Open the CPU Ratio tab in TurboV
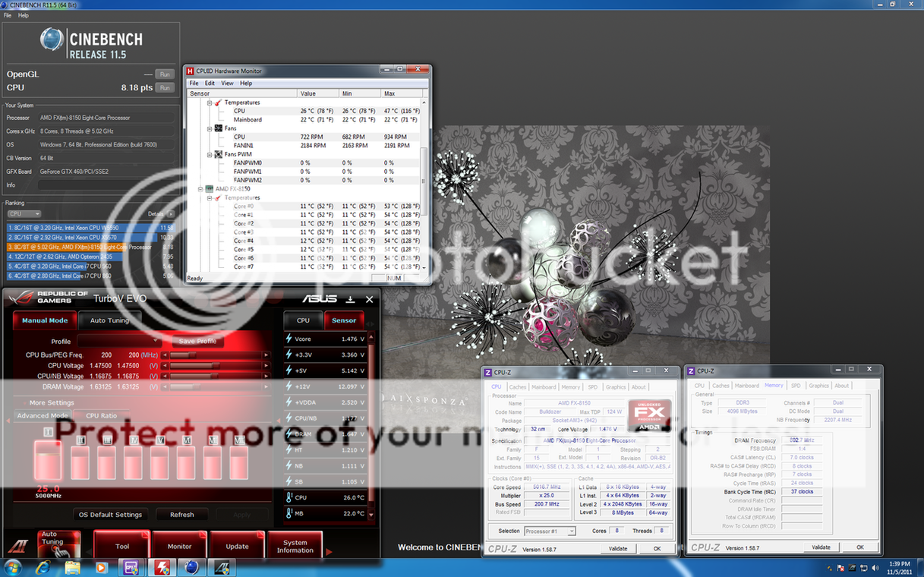Screen dimensions: 924x577 (x=101, y=415)
